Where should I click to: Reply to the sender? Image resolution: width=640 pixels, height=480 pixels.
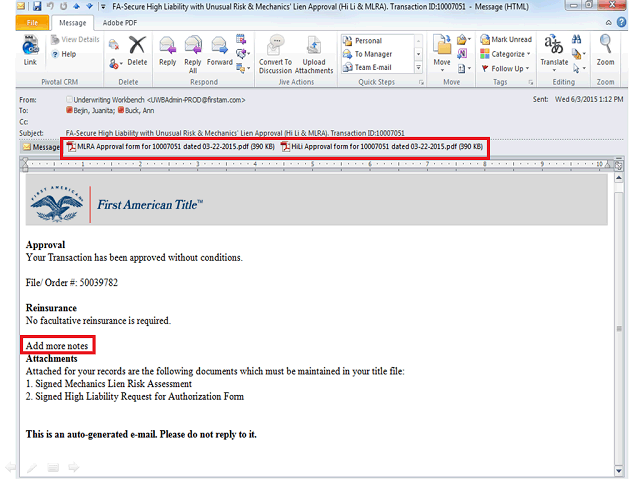(x=167, y=51)
